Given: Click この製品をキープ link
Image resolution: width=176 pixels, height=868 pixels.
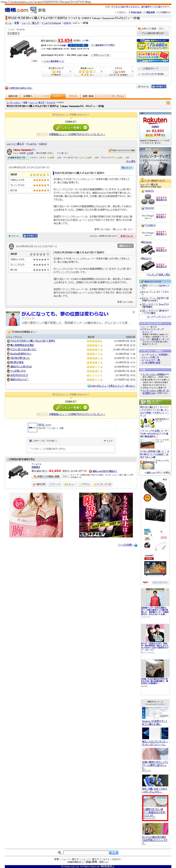Looking at the screenshot, I should pyautogui.click(x=150, y=68).
